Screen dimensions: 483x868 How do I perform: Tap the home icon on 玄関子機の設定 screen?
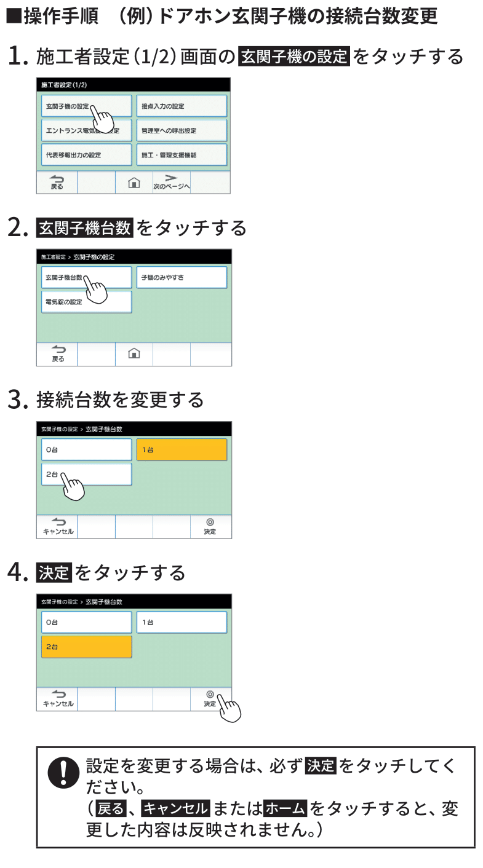tap(134, 353)
